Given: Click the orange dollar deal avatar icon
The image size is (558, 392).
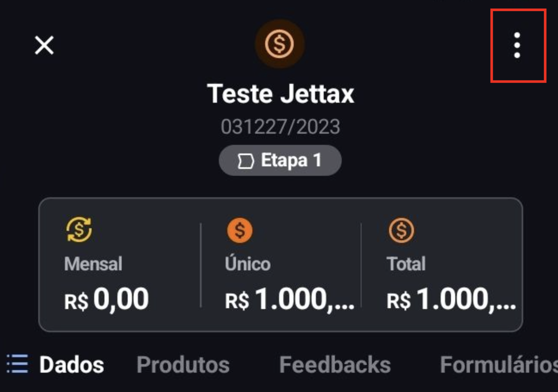Looking at the screenshot, I should (280, 44).
